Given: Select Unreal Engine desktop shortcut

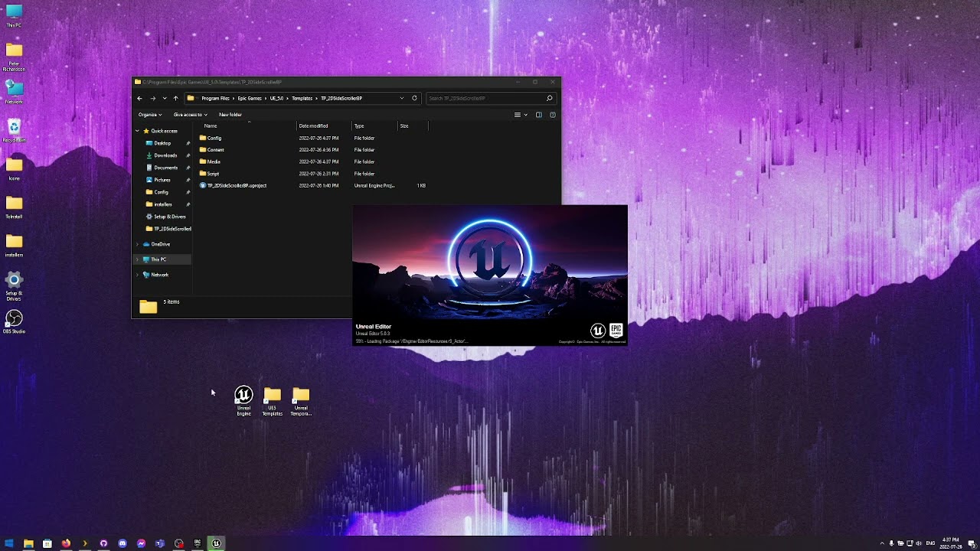Looking at the screenshot, I should [243, 400].
